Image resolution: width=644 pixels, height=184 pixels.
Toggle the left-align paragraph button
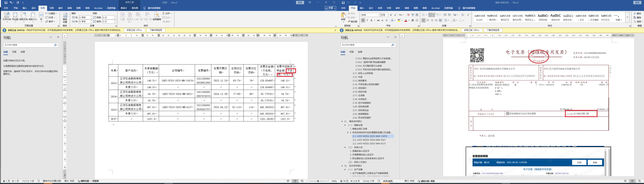(x=424, y=20)
